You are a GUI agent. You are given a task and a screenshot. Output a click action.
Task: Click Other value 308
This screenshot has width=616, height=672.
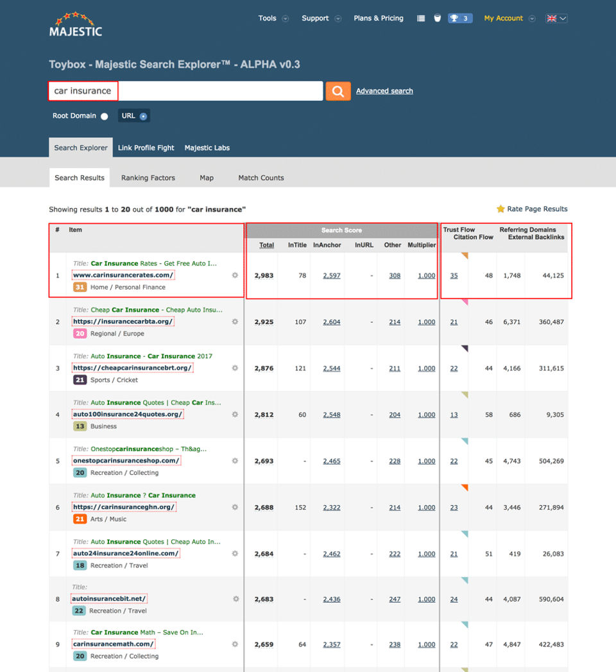(395, 275)
